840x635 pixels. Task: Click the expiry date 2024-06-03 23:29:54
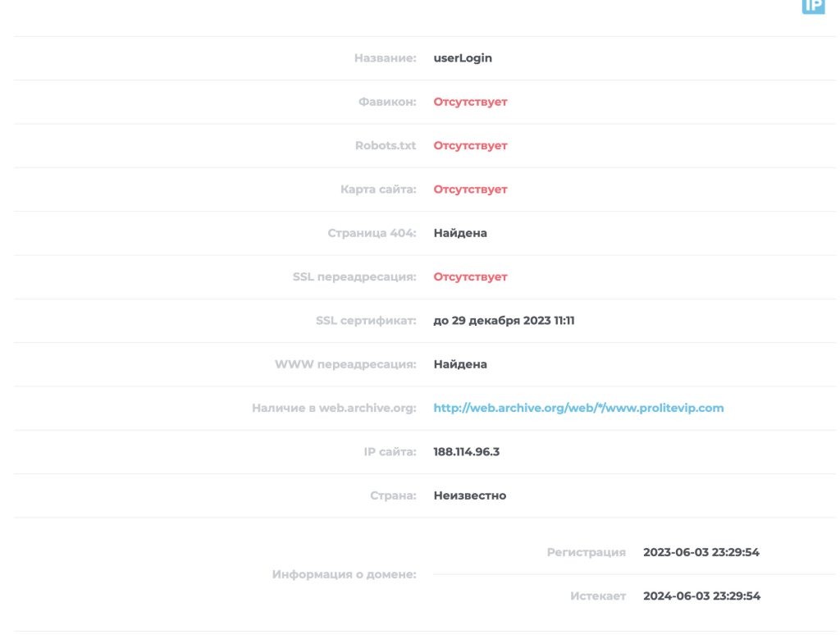pos(701,596)
